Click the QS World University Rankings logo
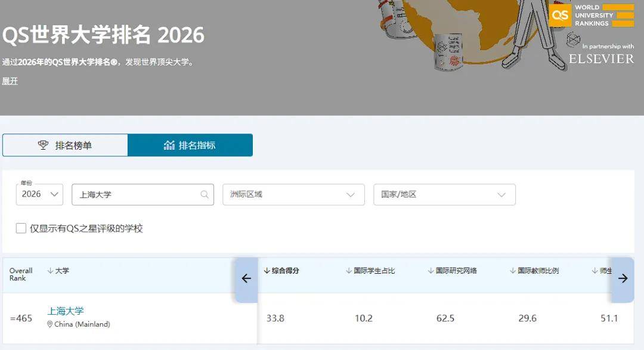Viewport: 644px width, 350px height. tap(592, 16)
